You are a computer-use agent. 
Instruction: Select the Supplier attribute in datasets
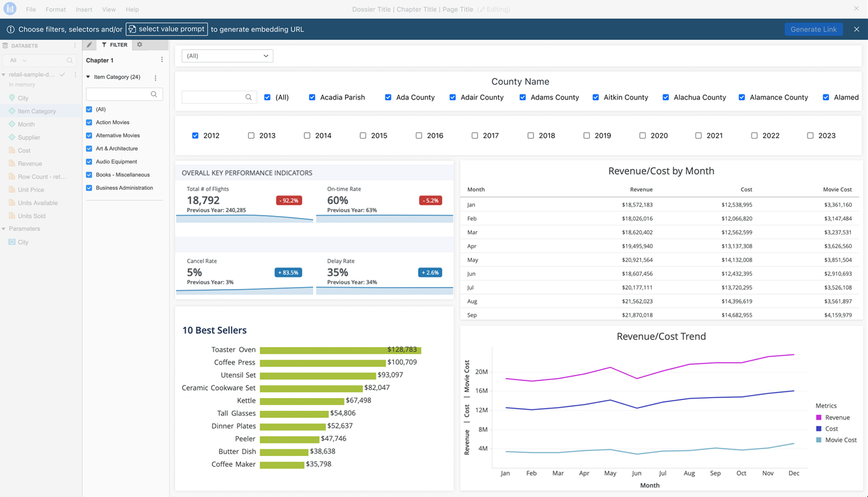[x=29, y=137]
